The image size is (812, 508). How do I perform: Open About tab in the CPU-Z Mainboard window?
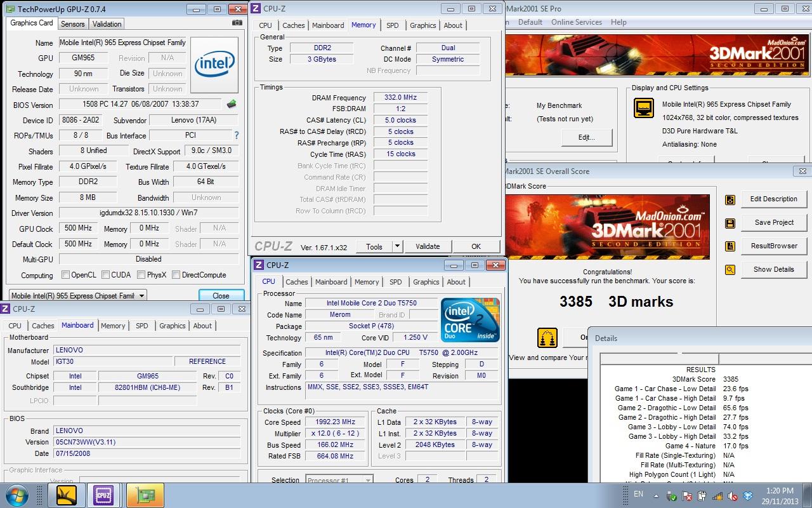coord(202,326)
